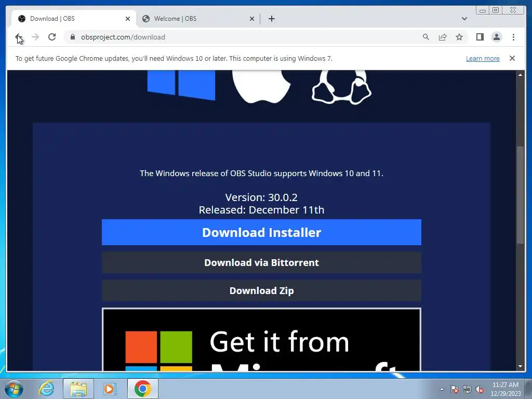Screen dimensions: 532x399
Task: Select the Linux penguin logo
Action: click(341, 87)
